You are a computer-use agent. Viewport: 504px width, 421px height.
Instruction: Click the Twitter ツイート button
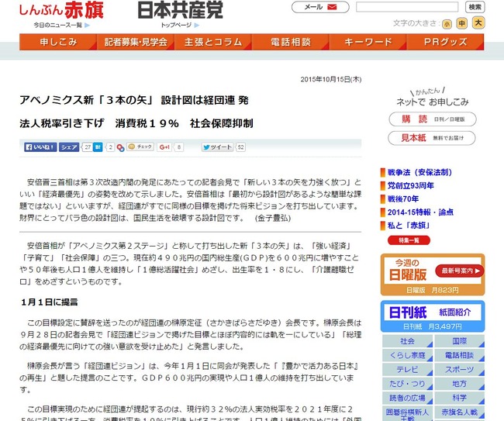(217, 147)
